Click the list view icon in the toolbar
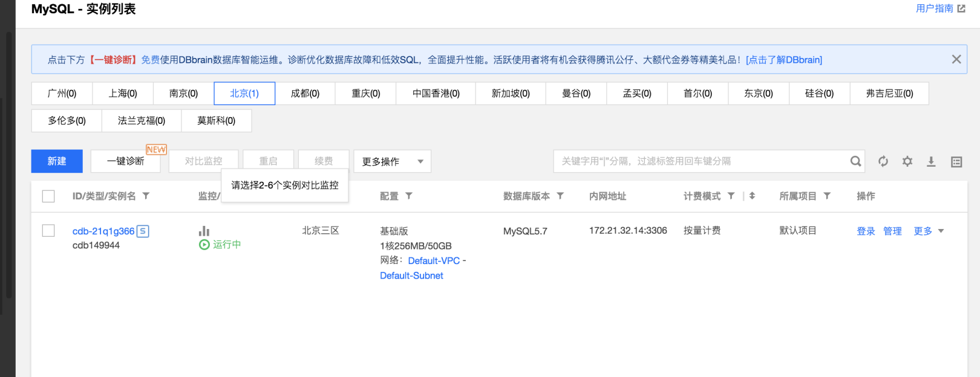 pos(956,161)
